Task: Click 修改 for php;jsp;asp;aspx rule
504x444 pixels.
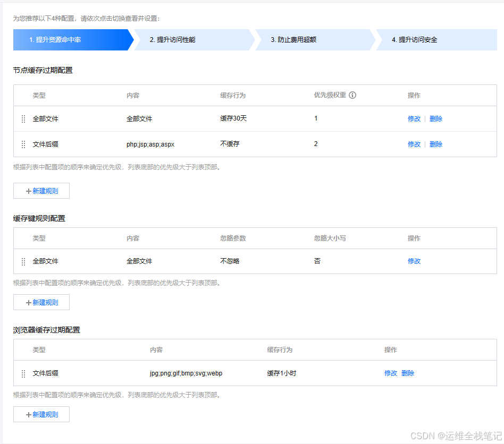Action: [x=414, y=144]
